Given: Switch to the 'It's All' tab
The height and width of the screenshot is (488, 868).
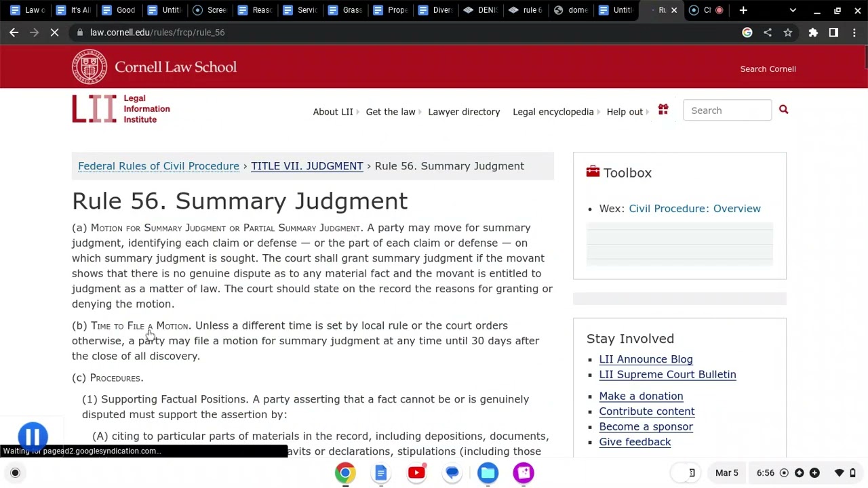Looking at the screenshot, I should click(73, 10).
